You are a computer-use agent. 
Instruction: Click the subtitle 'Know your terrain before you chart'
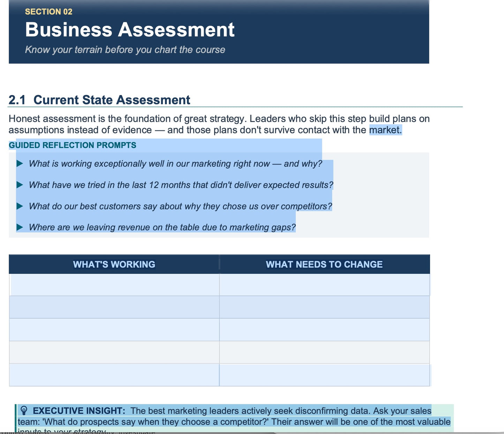125,50
